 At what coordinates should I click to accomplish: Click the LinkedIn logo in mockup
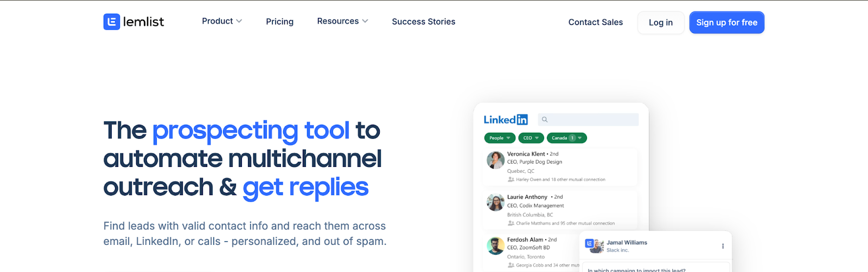coord(506,120)
